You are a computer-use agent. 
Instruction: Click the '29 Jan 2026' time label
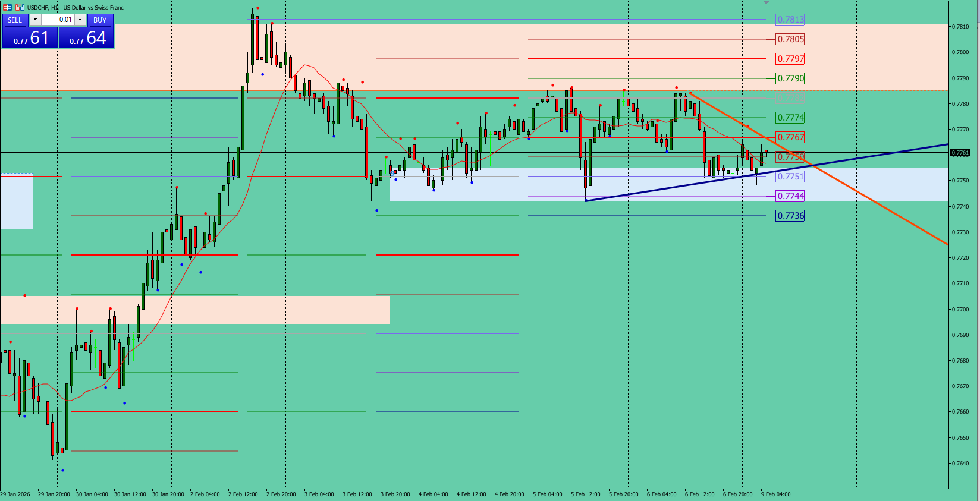coord(15,494)
